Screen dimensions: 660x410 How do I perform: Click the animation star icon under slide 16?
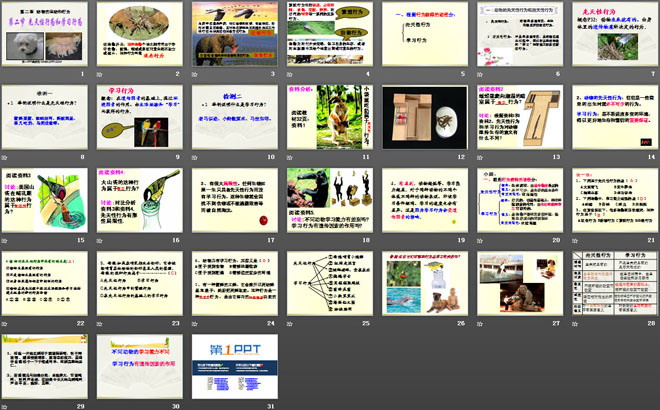pos(100,241)
